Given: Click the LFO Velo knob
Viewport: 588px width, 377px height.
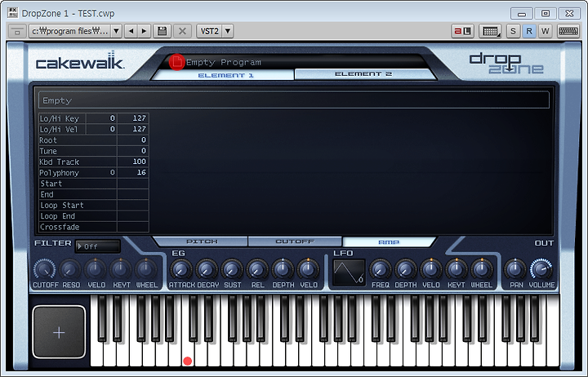Looking at the screenshot, I should pos(431,269).
